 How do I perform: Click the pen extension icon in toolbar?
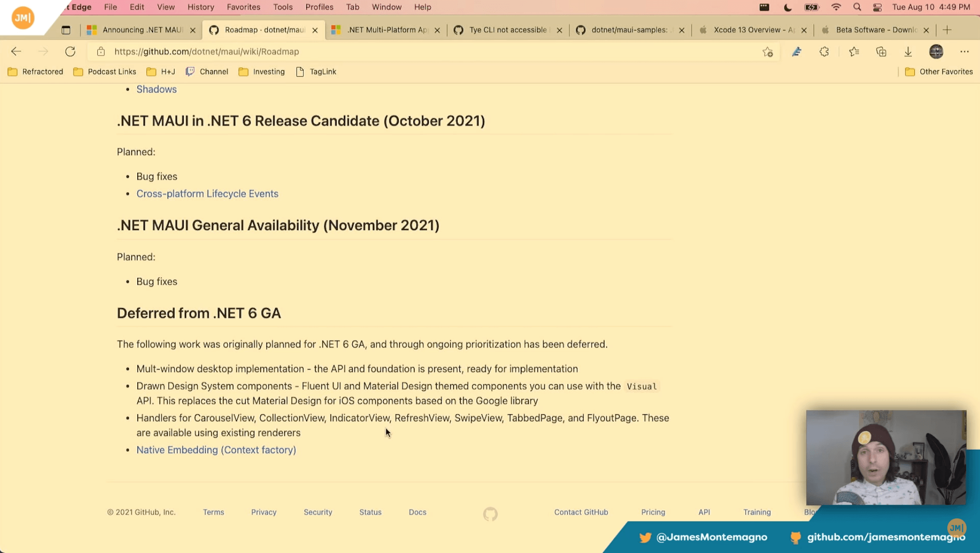click(x=797, y=52)
